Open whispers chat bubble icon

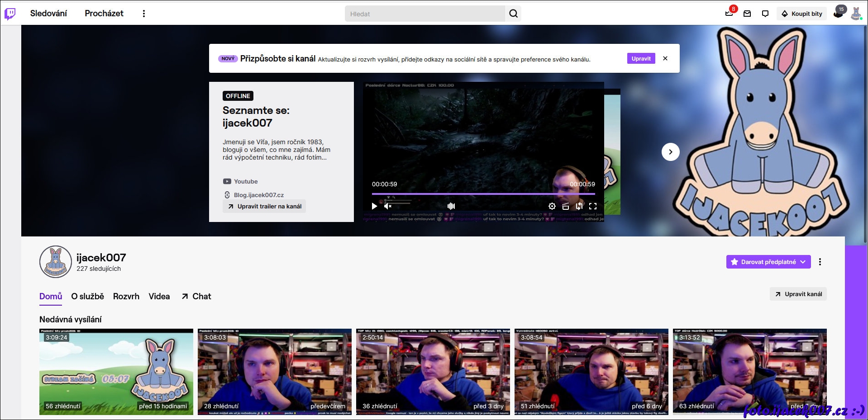pos(765,14)
